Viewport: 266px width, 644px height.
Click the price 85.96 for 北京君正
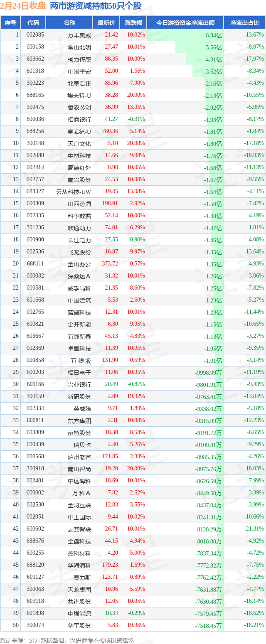pyautogui.click(x=111, y=83)
